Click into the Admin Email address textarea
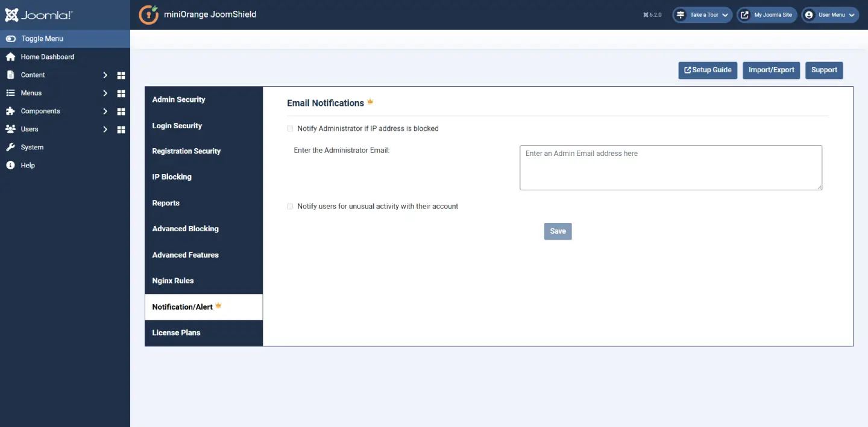Screen dimensions: 868x427 tap(671, 167)
